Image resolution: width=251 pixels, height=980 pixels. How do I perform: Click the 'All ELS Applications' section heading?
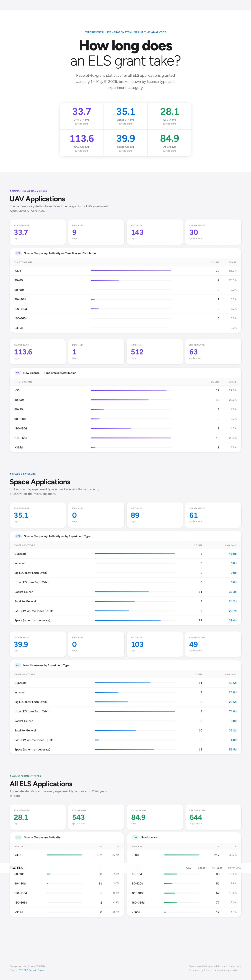point(41,784)
